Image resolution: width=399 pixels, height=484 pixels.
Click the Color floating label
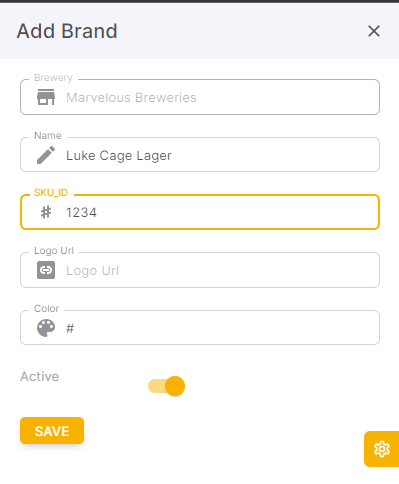[46, 309]
